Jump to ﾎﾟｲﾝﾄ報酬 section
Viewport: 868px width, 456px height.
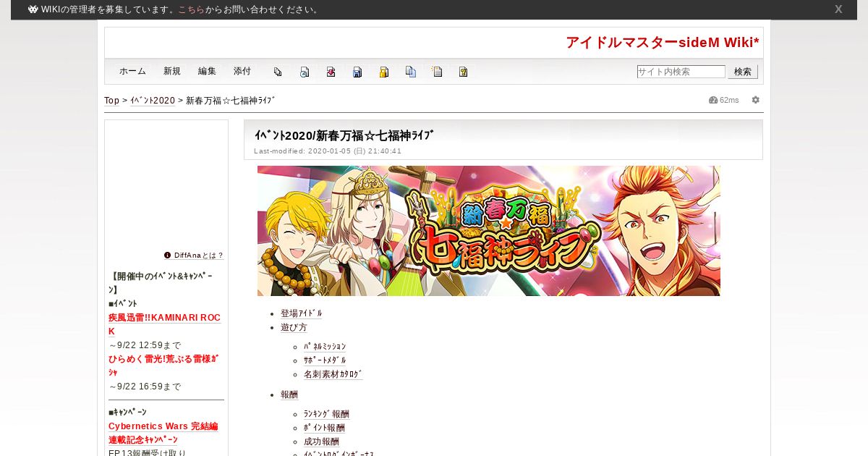point(324,428)
